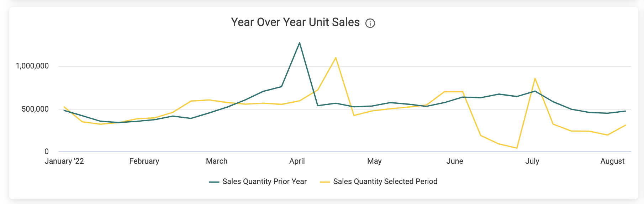
Task: Click the July axis label
Action: click(x=532, y=161)
